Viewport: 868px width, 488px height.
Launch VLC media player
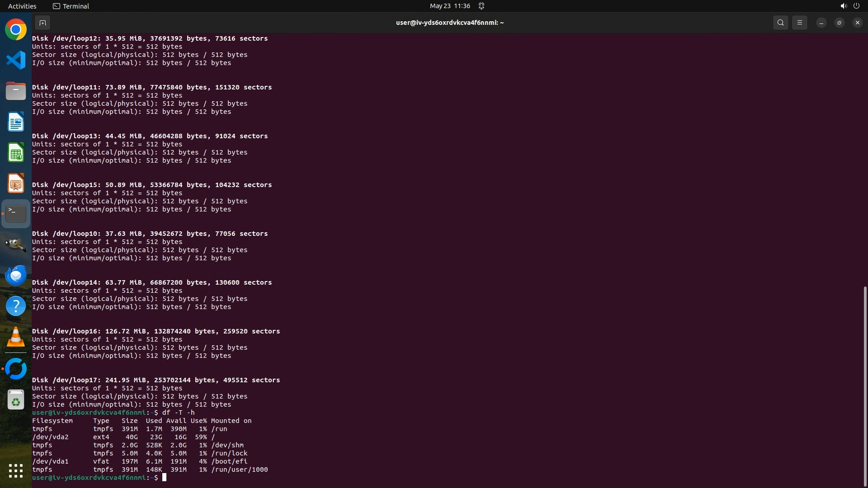click(16, 337)
